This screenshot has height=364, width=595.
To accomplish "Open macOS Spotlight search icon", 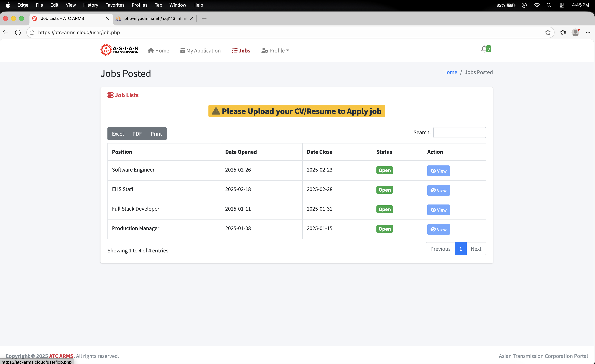I will click(x=549, y=5).
